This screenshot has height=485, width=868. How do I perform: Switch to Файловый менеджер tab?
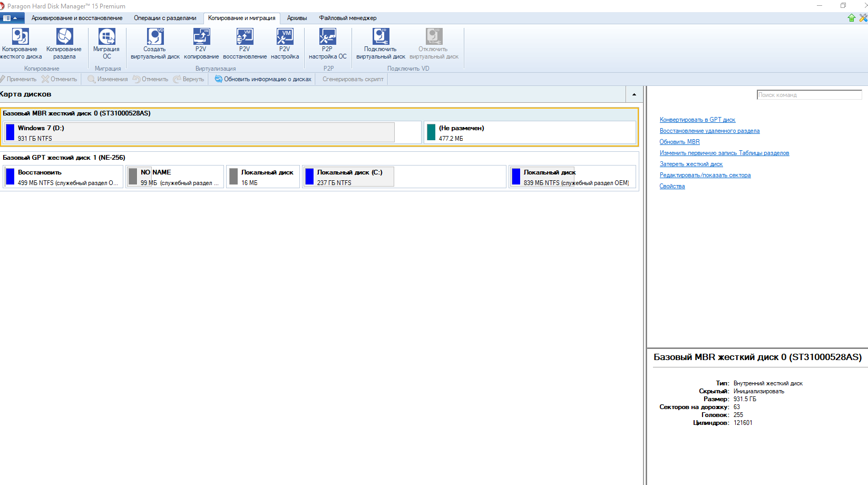(x=348, y=18)
